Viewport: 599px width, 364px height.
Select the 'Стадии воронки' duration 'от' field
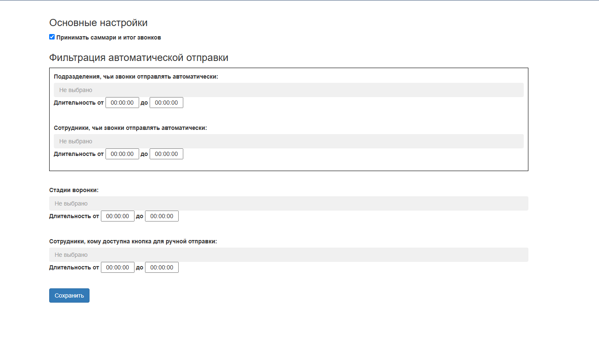(117, 216)
